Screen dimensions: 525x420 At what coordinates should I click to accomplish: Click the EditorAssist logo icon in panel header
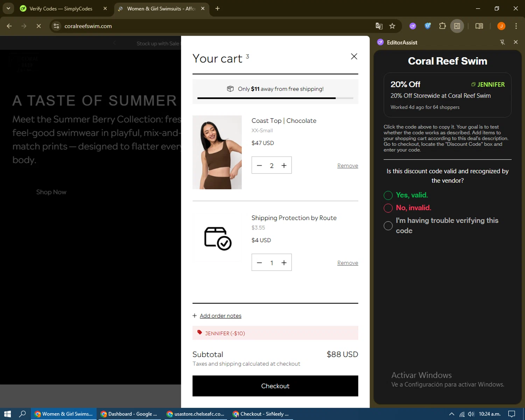380,42
